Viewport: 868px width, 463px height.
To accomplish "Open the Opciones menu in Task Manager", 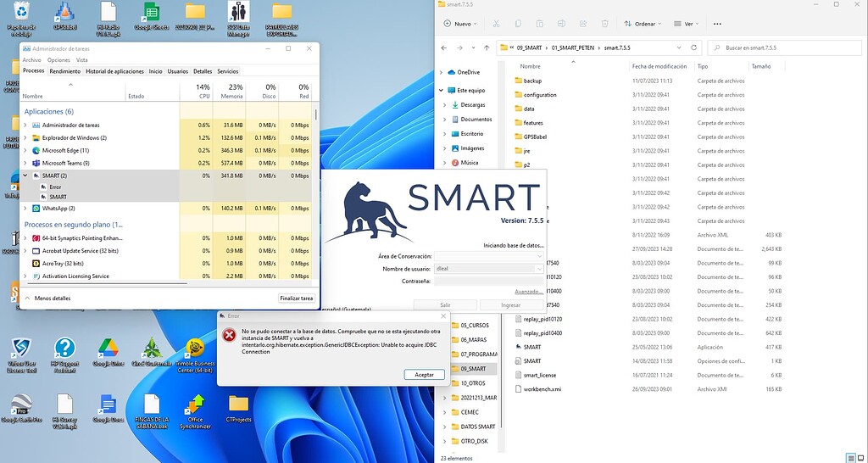I will [58, 60].
